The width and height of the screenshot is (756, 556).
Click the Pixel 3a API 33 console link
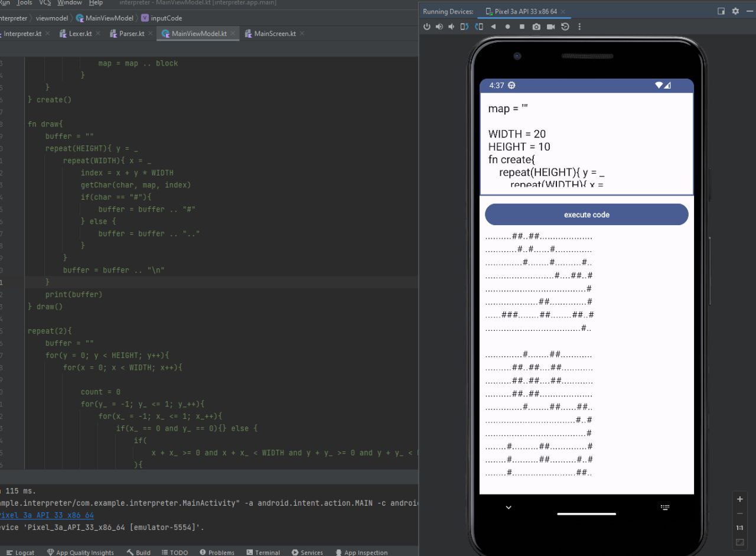48,515
